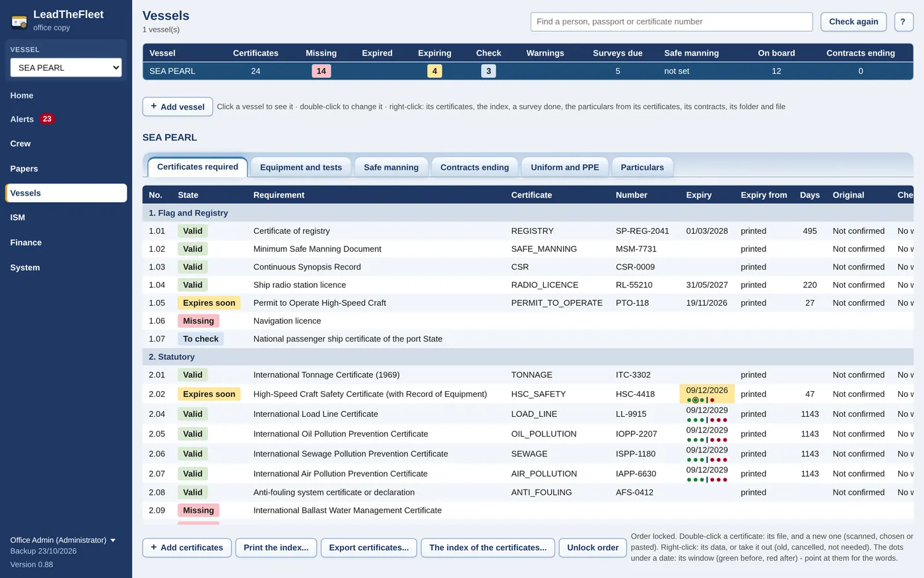Switch to Safe manning tab

(391, 168)
